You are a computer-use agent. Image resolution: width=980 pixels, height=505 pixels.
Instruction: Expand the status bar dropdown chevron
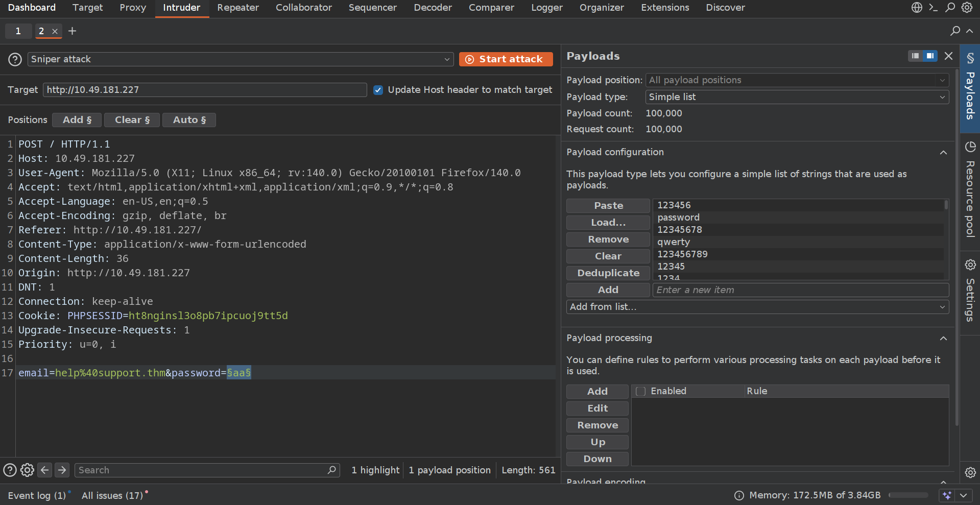(x=963, y=495)
